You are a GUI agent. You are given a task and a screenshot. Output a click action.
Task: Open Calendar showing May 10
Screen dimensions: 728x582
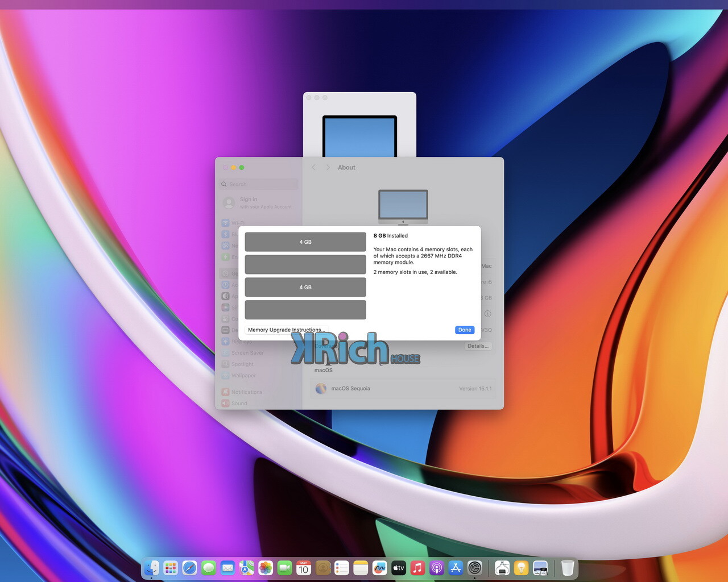pyautogui.click(x=304, y=568)
